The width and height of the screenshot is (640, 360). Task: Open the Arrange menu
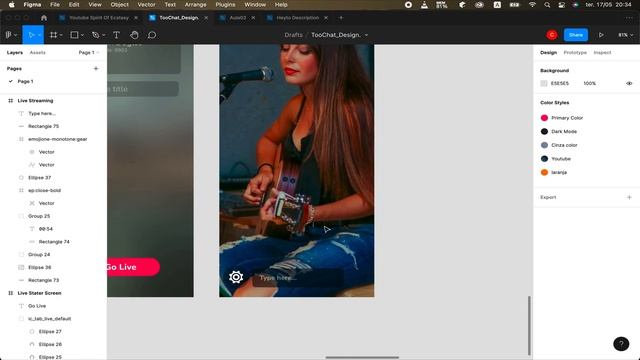[x=196, y=4]
